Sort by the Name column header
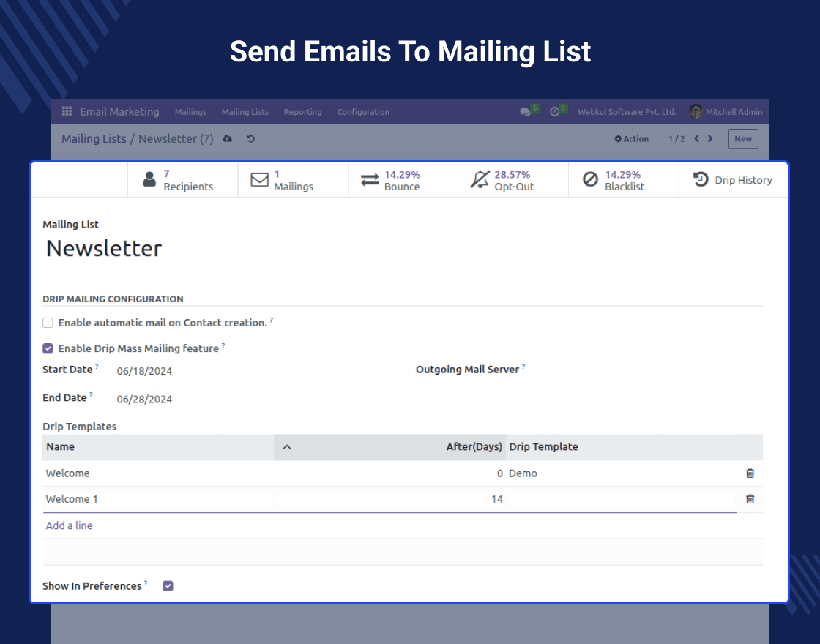Image resolution: width=820 pixels, height=644 pixels. click(x=158, y=447)
